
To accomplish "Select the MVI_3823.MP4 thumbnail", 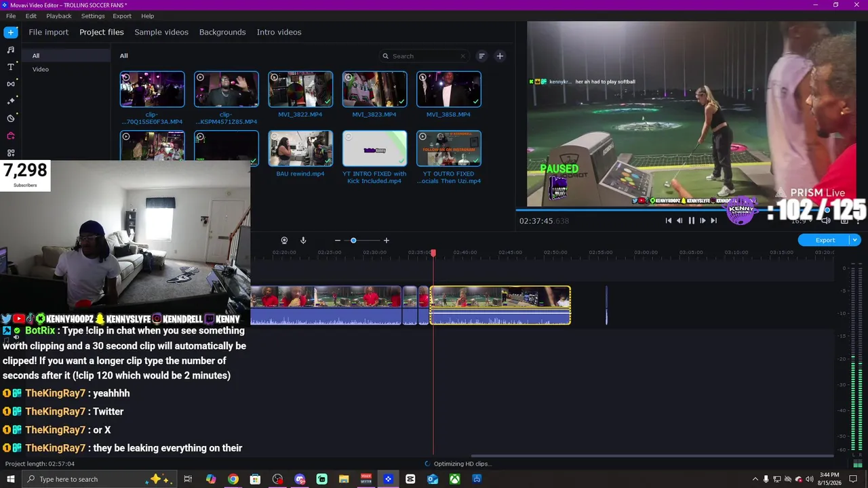I will pos(374,89).
